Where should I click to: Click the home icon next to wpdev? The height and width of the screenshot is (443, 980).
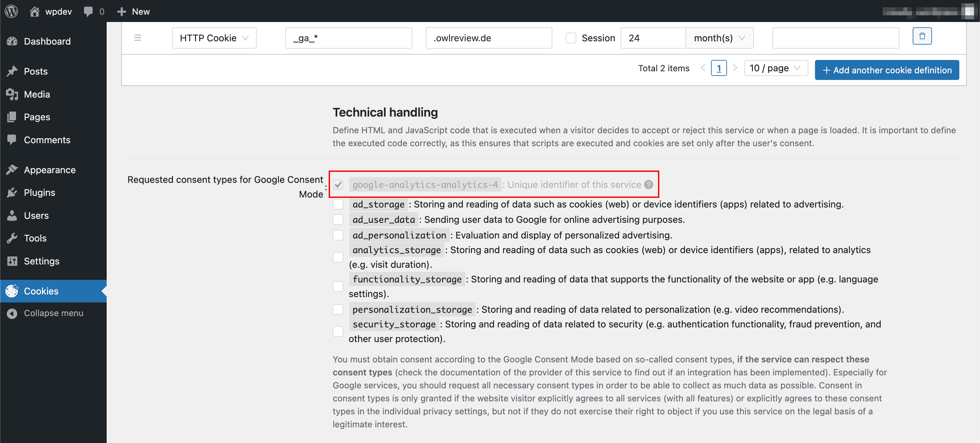[35, 11]
